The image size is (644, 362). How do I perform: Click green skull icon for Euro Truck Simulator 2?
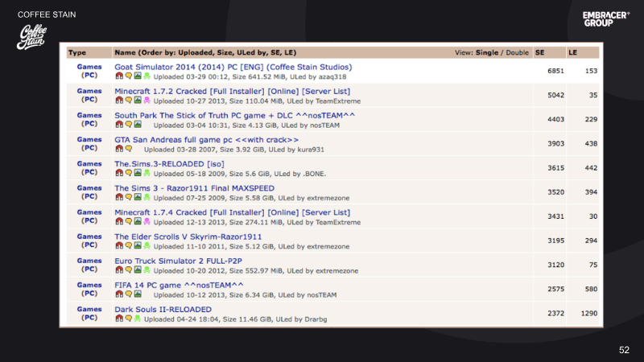click(x=147, y=269)
